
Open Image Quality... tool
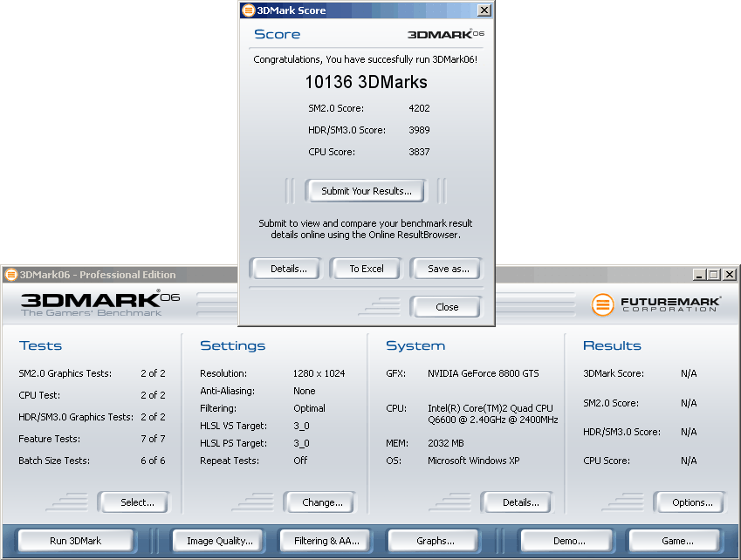219,541
